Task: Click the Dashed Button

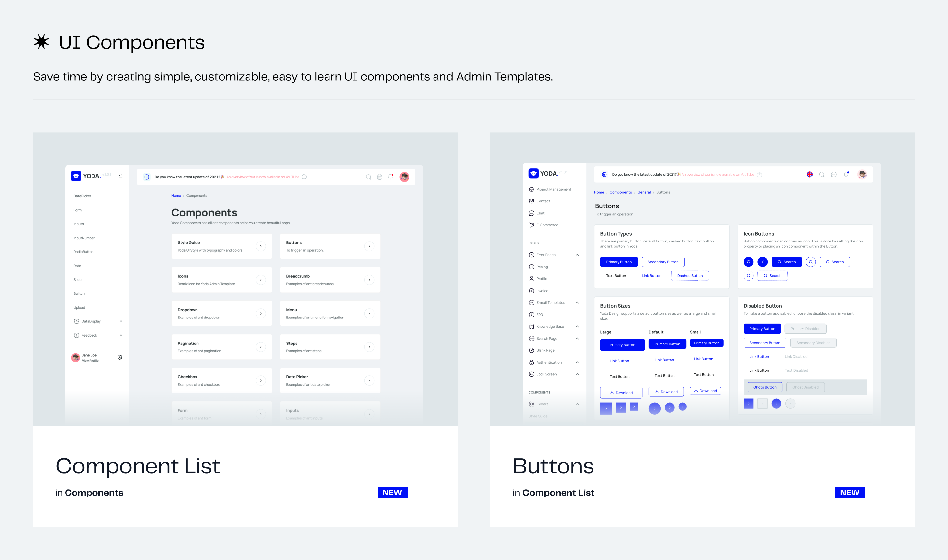Action: 690,276
